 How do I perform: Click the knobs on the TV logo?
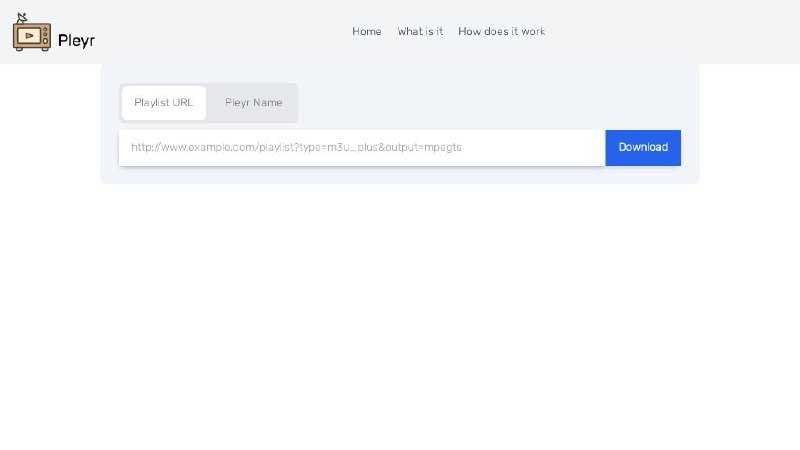coord(45,36)
